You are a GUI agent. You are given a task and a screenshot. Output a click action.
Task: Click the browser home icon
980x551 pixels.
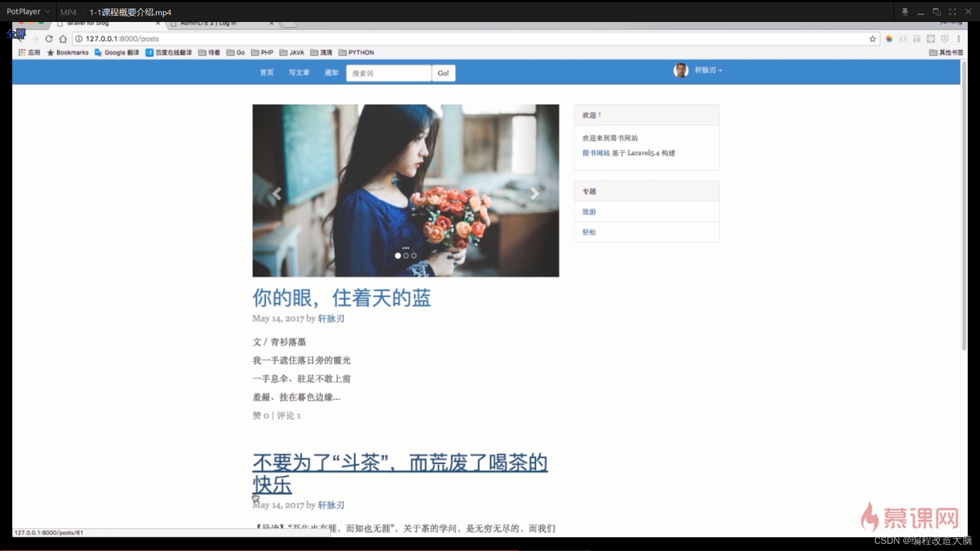[63, 39]
